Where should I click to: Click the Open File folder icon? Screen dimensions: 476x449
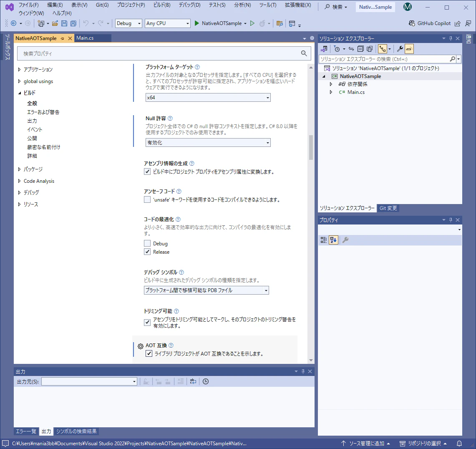click(55, 23)
